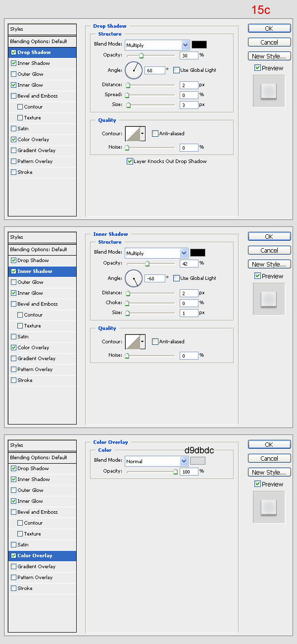Select the highlighted Color Overlay style row
This screenshot has height=644, width=297.
42,556
